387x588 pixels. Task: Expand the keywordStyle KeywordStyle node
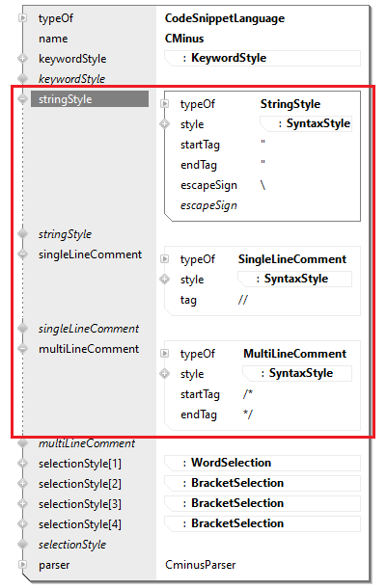pos(23,59)
